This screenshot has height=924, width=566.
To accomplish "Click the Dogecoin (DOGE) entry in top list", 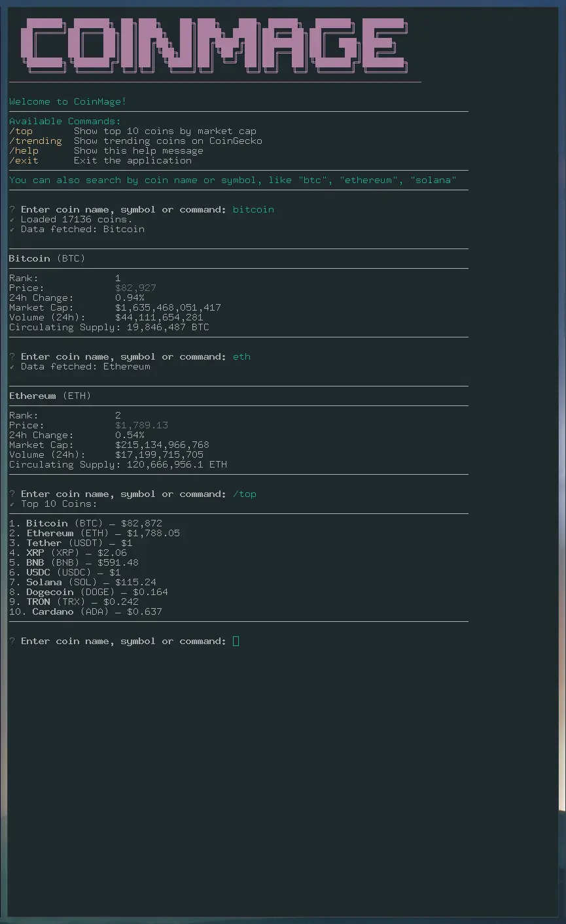I will click(x=88, y=592).
